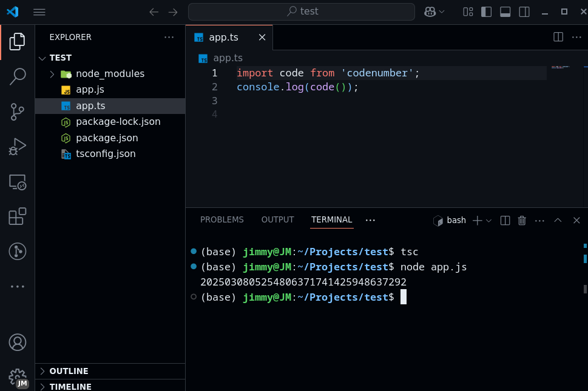Show additional views ellipsis in activity bar

(17, 287)
